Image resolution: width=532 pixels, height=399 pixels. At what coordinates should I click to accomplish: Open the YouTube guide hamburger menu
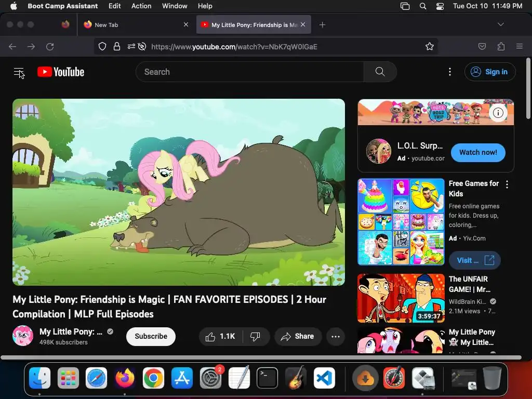click(x=19, y=72)
